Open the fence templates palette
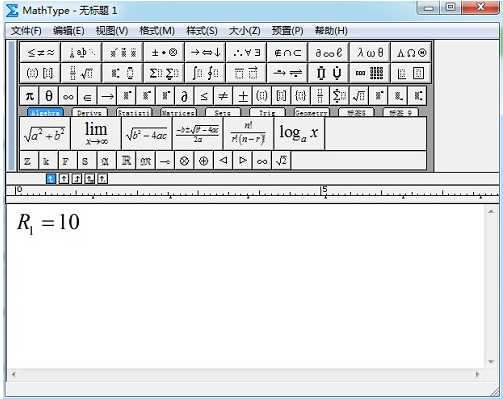The height and width of the screenshot is (399, 503). coord(40,73)
